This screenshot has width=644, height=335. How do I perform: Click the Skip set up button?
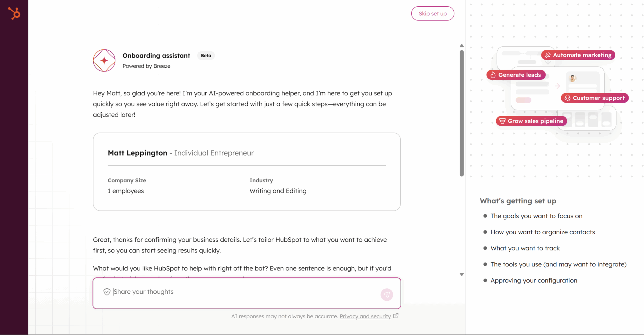click(432, 13)
